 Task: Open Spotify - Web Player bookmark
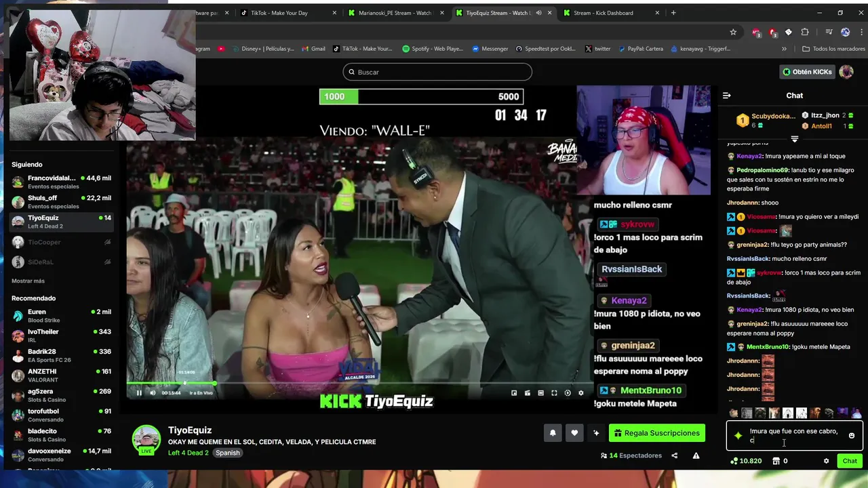click(x=433, y=49)
